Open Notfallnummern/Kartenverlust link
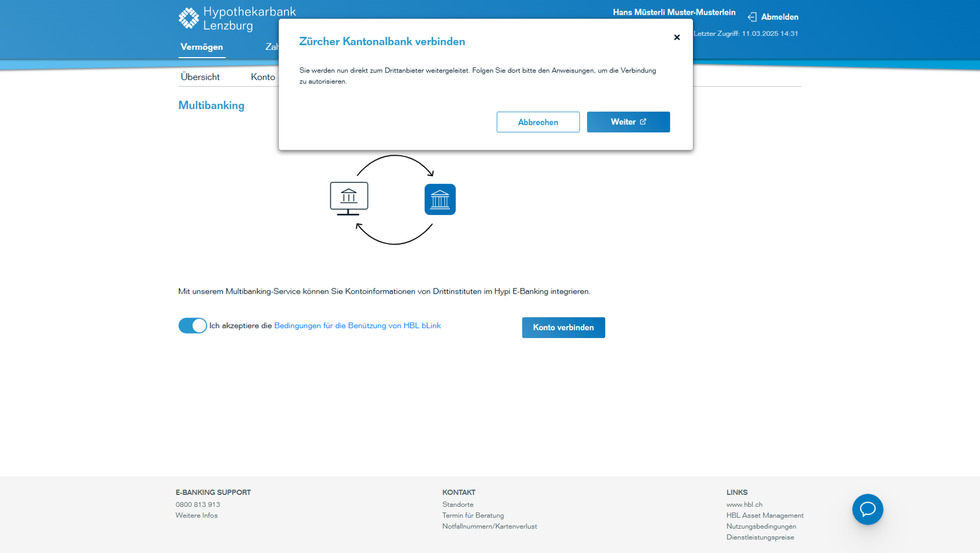Image resolution: width=980 pixels, height=553 pixels. tap(489, 526)
